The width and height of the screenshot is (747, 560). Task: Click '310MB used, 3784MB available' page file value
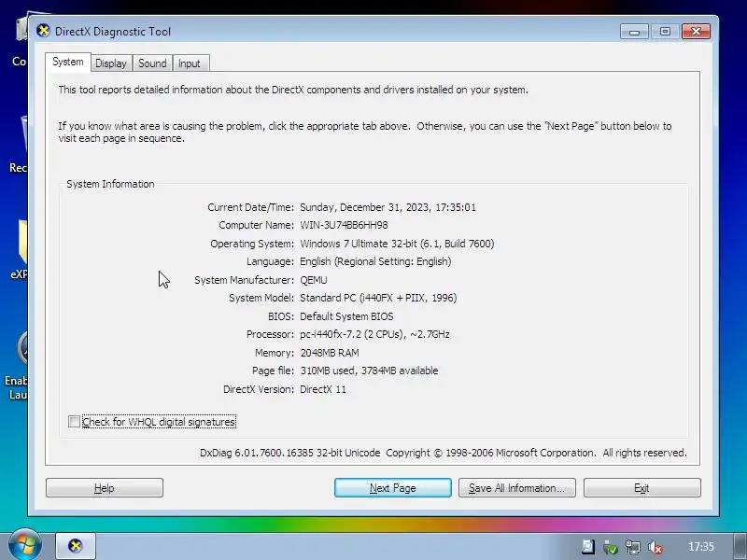(x=369, y=371)
